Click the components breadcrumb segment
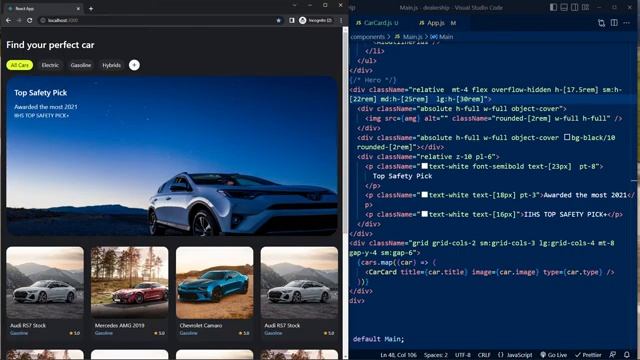This screenshot has width=640, height=360. tap(367, 37)
